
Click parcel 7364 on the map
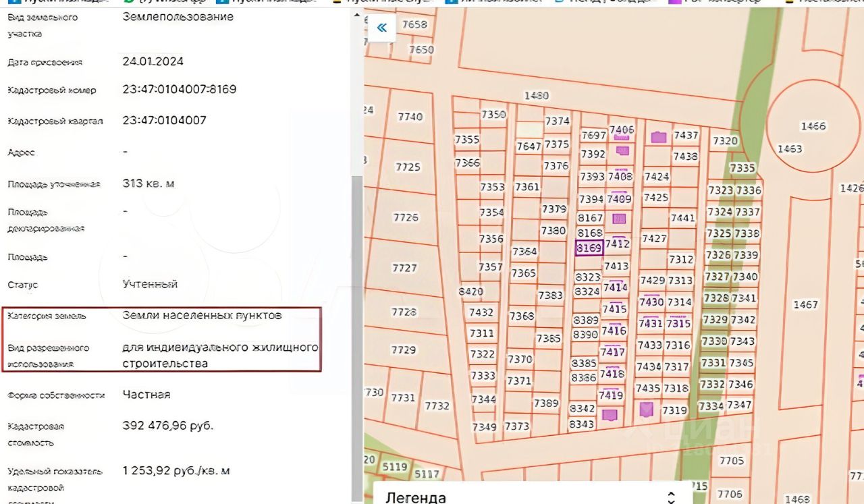point(524,251)
